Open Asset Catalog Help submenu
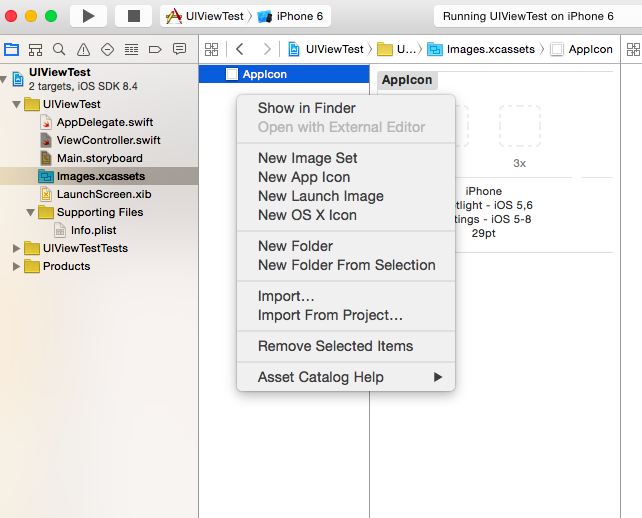 click(346, 377)
